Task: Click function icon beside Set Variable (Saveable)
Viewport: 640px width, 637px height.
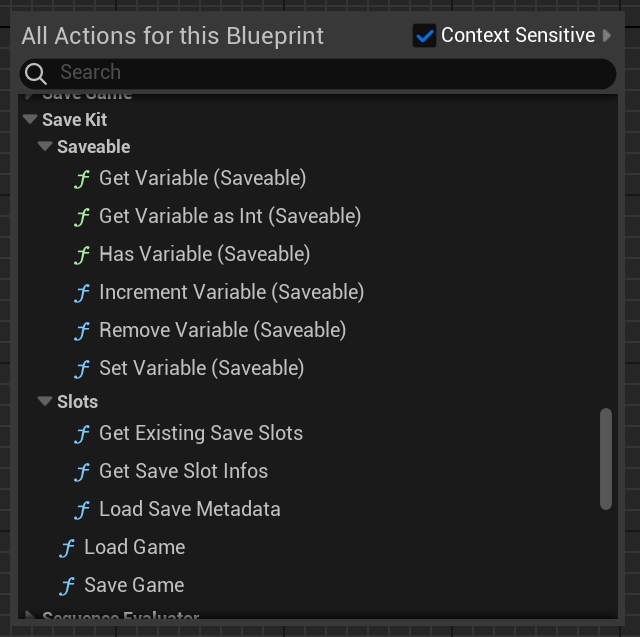Action: pyautogui.click(x=82, y=368)
